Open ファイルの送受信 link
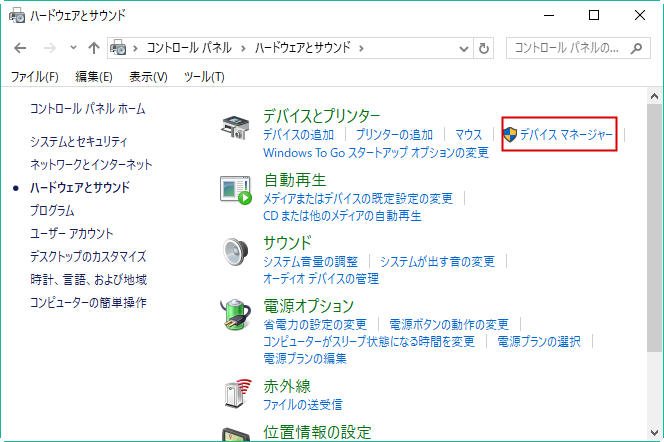This screenshot has width=664, height=442. point(302,405)
